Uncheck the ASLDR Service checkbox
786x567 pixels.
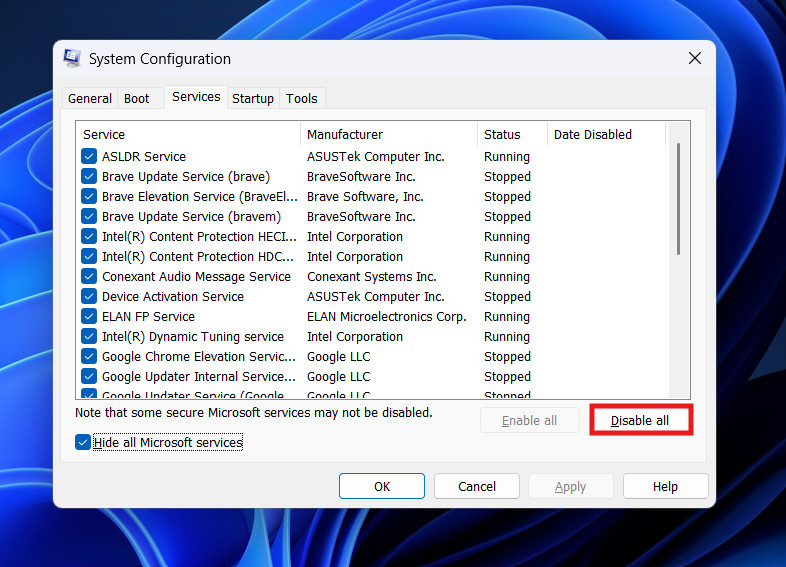pyautogui.click(x=89, y=157)
